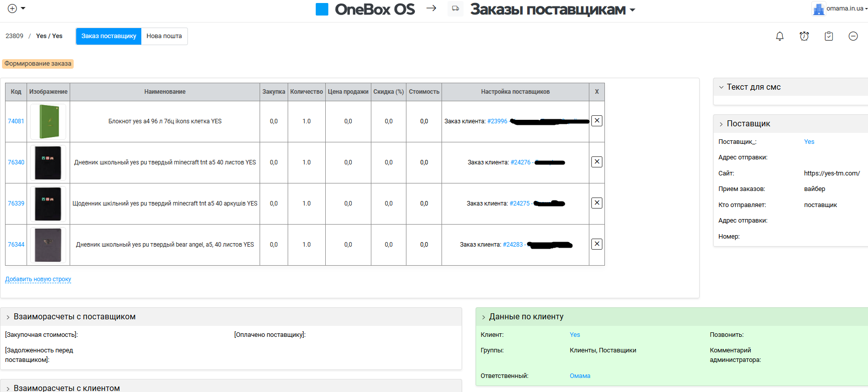This screenshot has width=868, height=392.
Task: Open product code 74081 link
Action: [16, 121]
